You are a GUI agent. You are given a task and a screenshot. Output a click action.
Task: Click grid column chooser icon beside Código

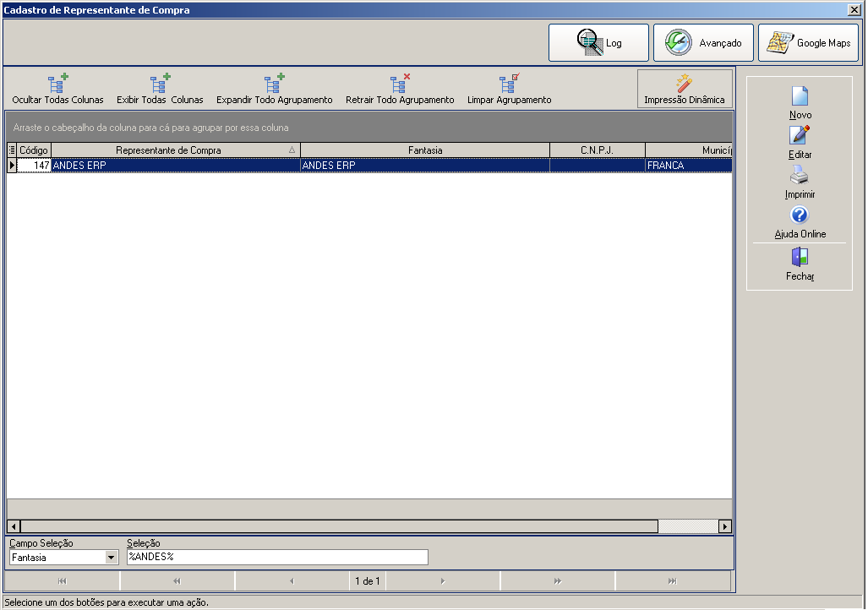[x=12, y=150]
